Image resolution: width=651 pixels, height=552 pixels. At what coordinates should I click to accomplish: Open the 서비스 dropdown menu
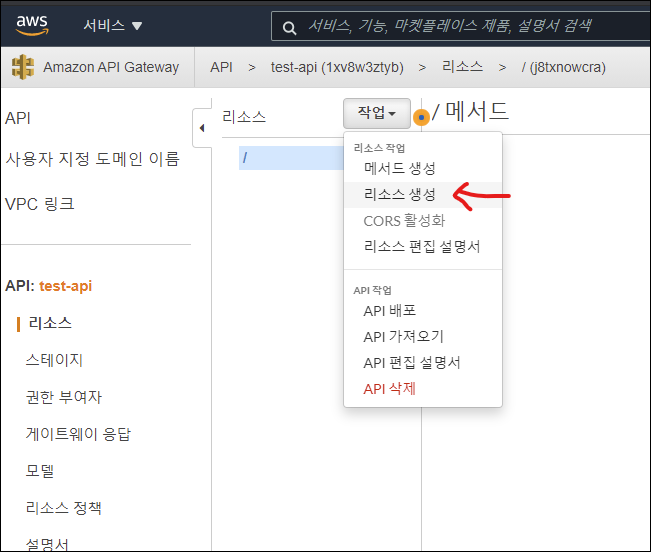tap(112, 25)
